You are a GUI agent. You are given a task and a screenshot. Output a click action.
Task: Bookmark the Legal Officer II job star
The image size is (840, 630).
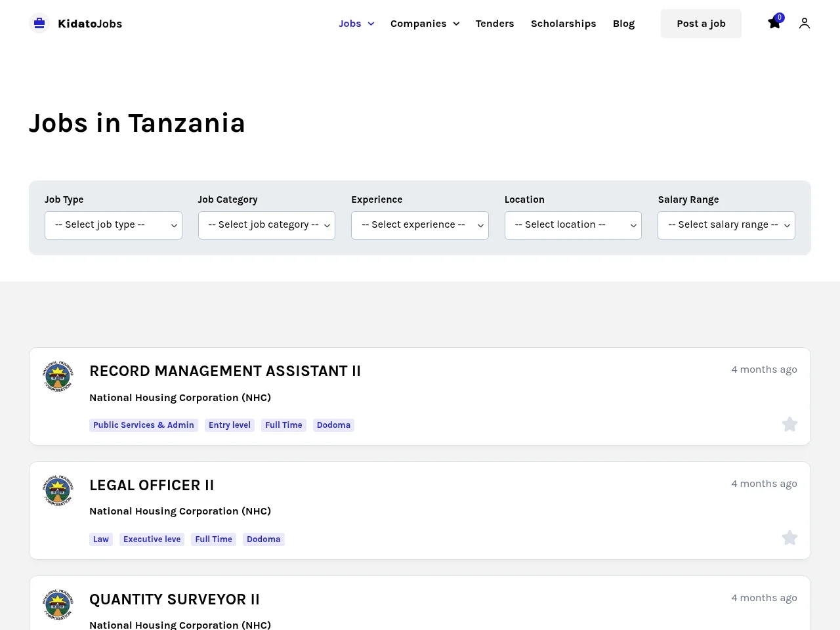(789, 538)
